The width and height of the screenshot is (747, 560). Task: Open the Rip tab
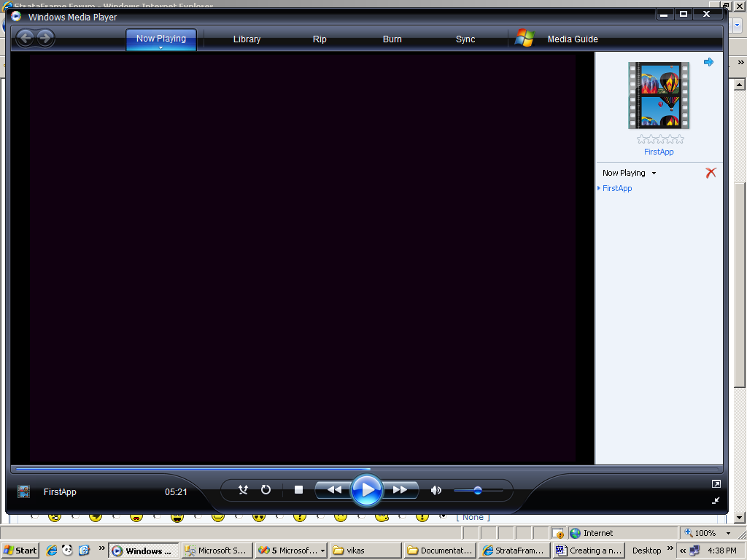tap(320, 39)
